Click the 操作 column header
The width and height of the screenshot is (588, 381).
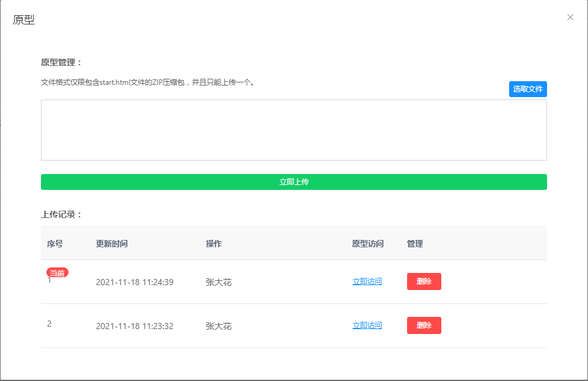click(213, 244)
